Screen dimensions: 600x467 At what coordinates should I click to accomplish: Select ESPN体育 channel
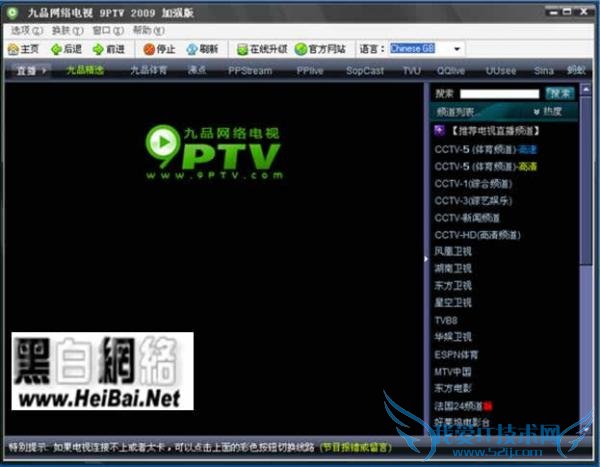point(456,354)
